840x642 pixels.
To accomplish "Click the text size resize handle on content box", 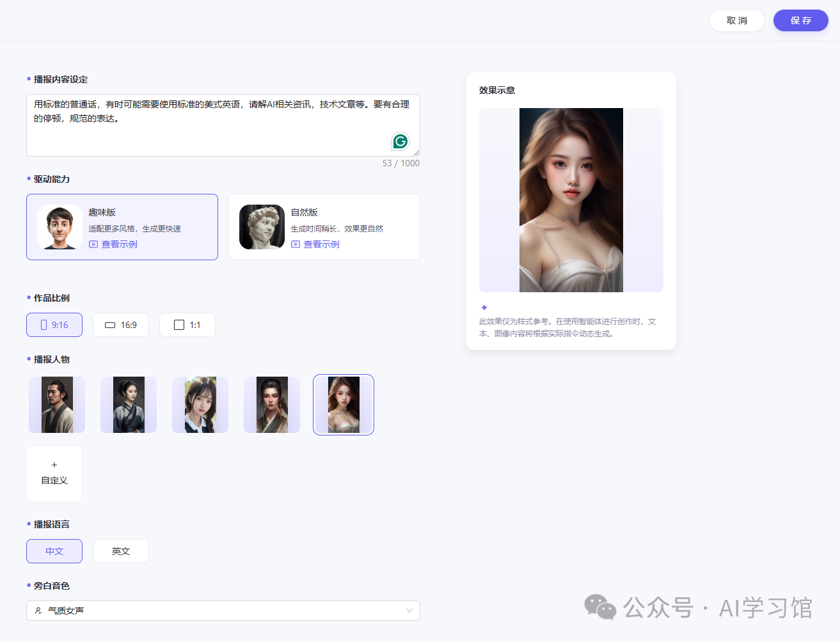I will point(416,152).
